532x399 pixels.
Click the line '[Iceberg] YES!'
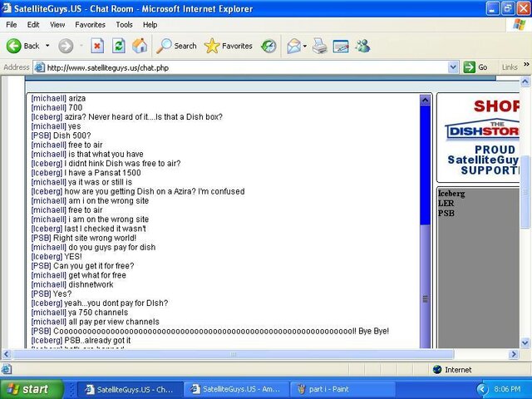coord(57,257)
